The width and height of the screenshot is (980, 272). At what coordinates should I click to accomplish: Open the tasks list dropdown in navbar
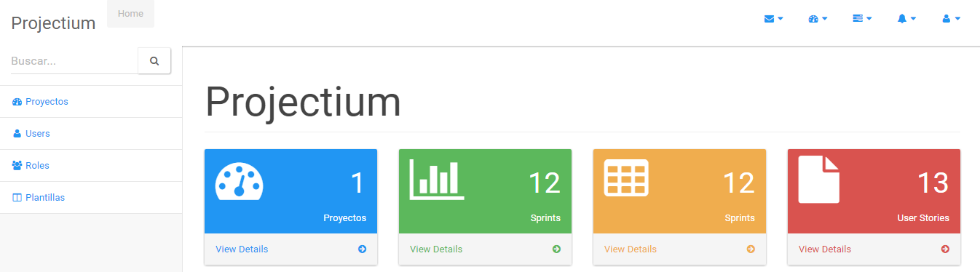[862, 19]
